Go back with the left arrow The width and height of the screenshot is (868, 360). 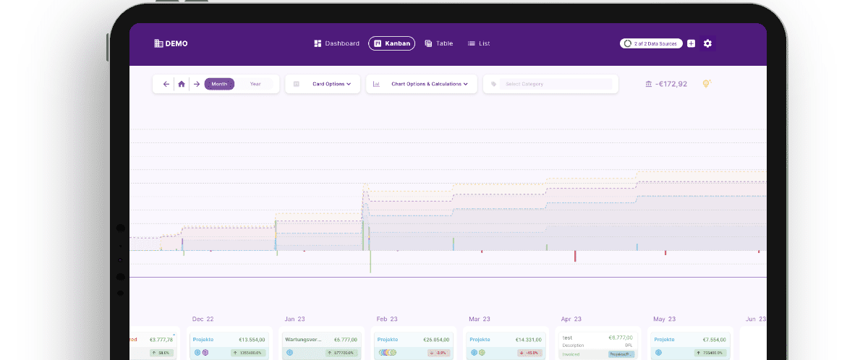(166, 84)
